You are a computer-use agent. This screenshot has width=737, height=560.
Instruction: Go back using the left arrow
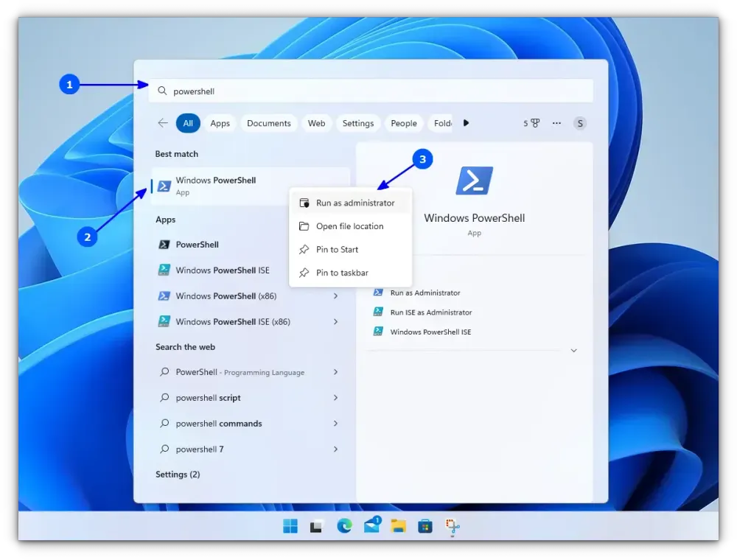point(163,123)
